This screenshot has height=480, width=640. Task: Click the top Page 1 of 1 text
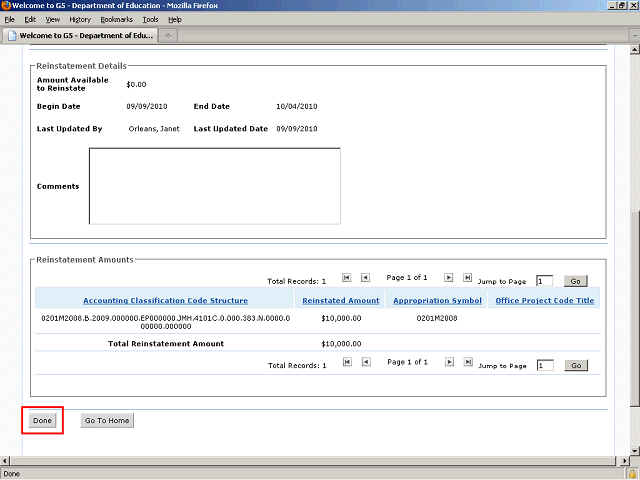(x=407, y=278)
